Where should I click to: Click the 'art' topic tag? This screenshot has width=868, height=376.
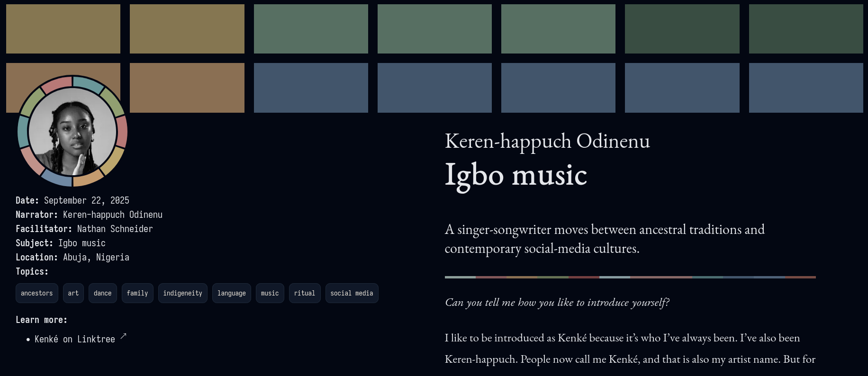[x=73, y=293]
